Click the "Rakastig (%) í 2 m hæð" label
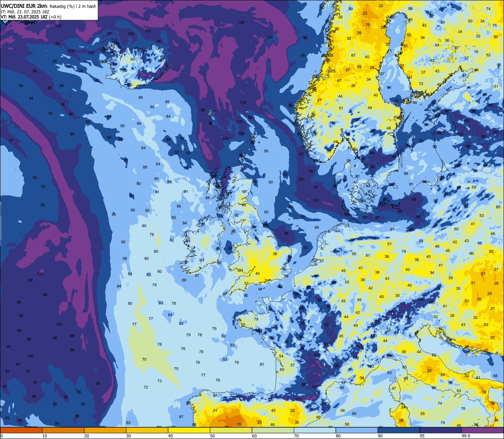Viewport: 504px width, 439px height. (72, 6)
